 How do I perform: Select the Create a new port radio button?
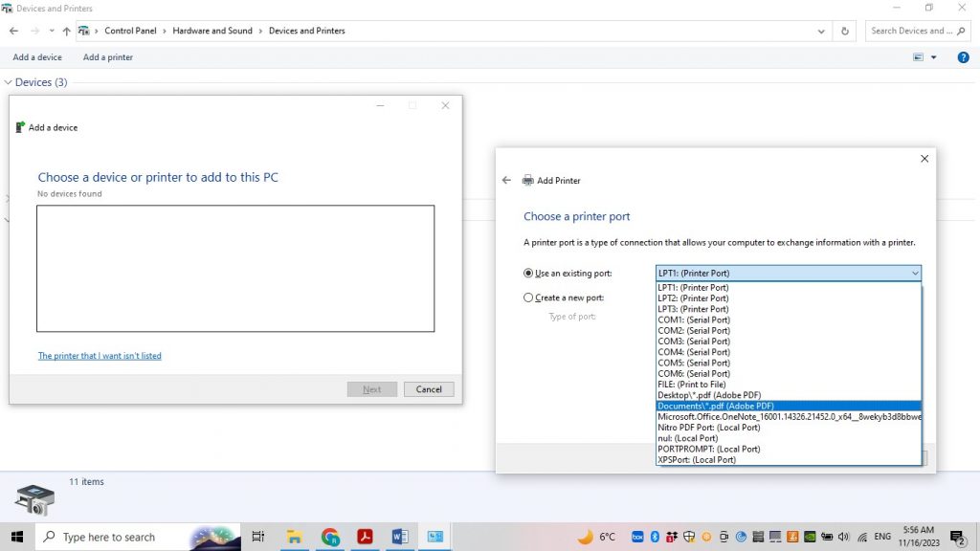coord(528,298)
